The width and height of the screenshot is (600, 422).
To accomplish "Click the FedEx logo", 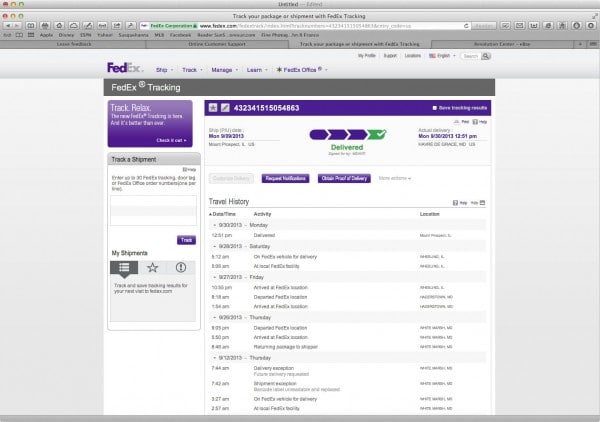I will [125, 68].
